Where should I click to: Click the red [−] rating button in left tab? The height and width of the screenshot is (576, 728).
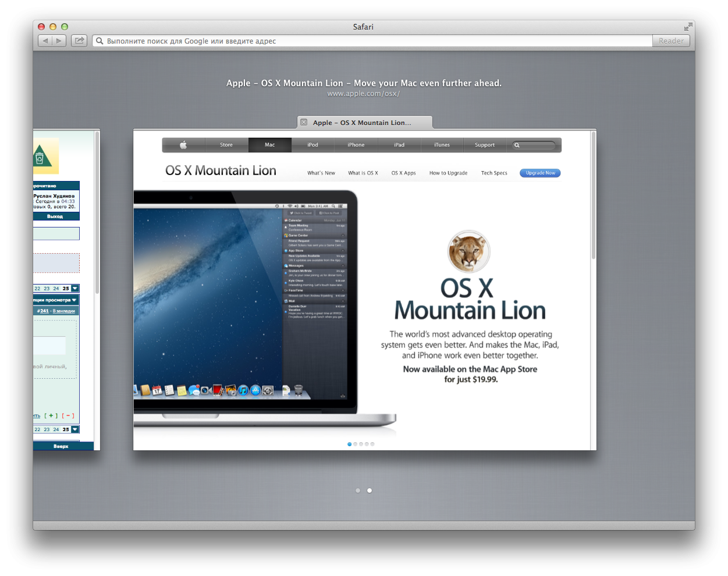(68, 415)
